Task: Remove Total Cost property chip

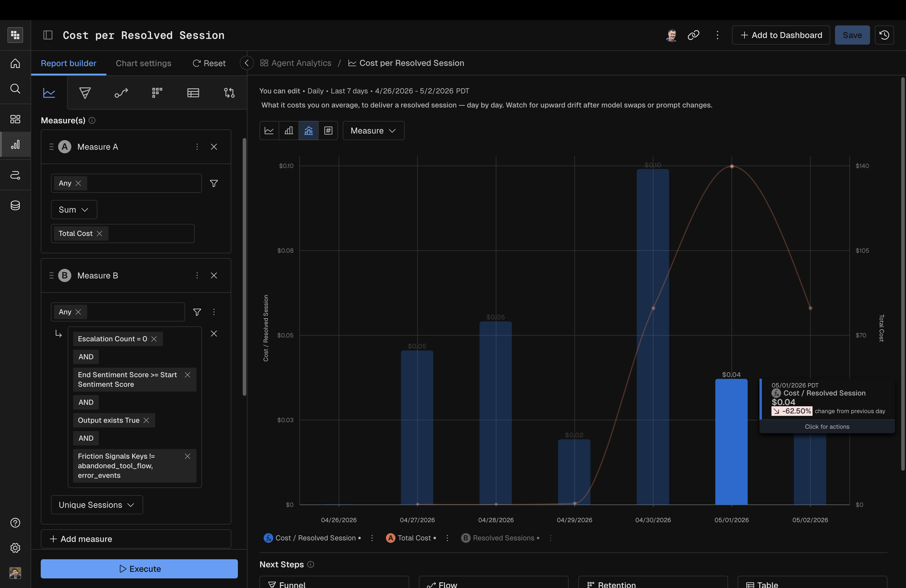Action: [x=99, y=234]
